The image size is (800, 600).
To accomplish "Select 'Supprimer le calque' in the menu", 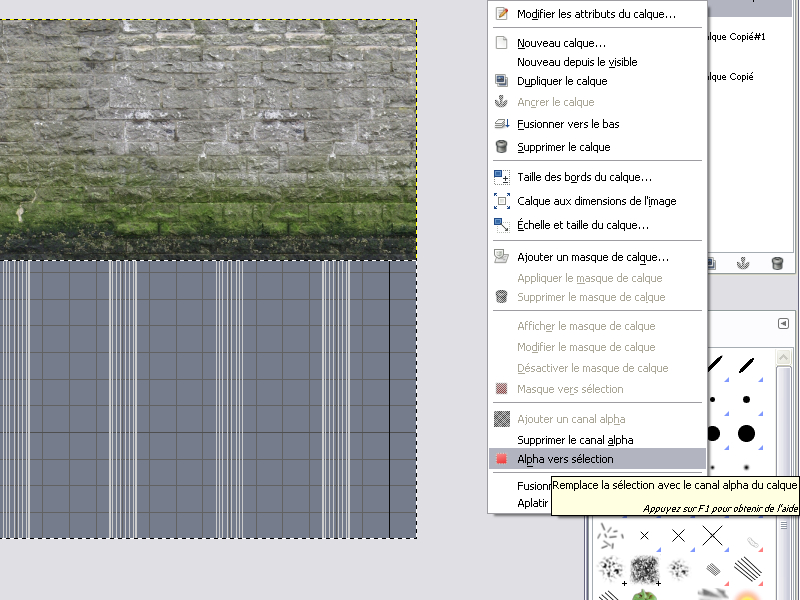I will 597,147.
